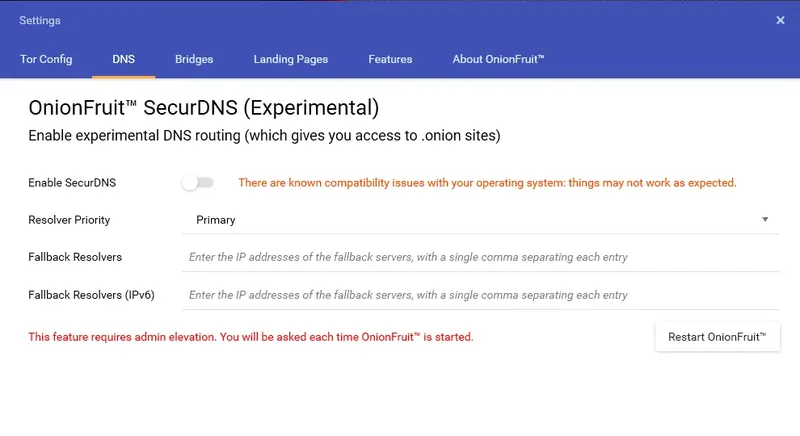Show the About OnionFruit™ tab
Image resolution: width=800 pixels, height=436 pixels.
click(x=498, y=60)
